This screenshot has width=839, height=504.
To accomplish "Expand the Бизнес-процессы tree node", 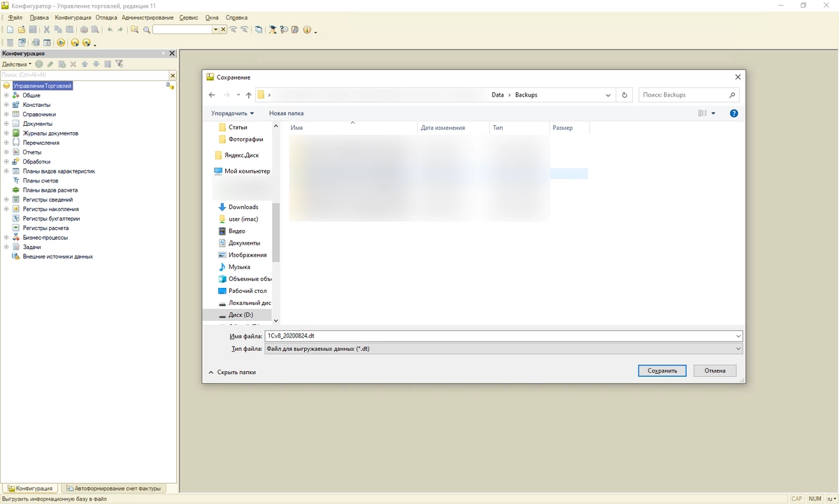I will click(6, 237).
